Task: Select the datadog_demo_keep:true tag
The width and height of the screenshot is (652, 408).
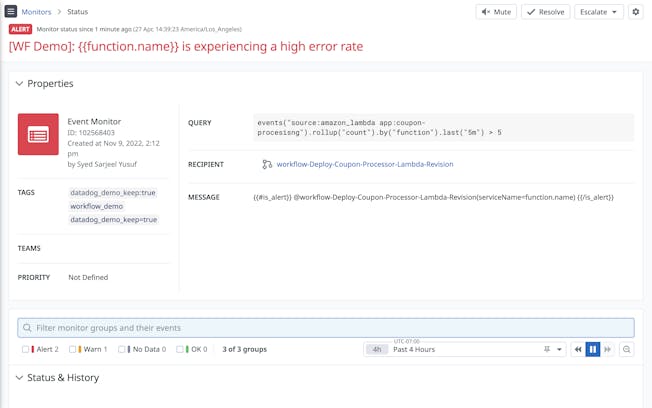Action: click(x=113, y=193)
